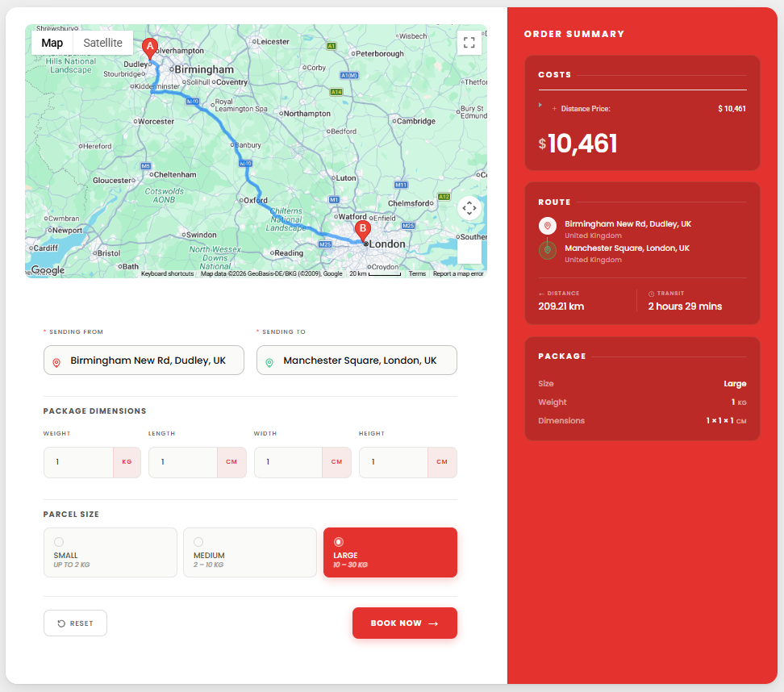The width and height of the screenshot is (784, 692).
Task: Expand the Distance Price cost row
Action: (x=540, y=105)
